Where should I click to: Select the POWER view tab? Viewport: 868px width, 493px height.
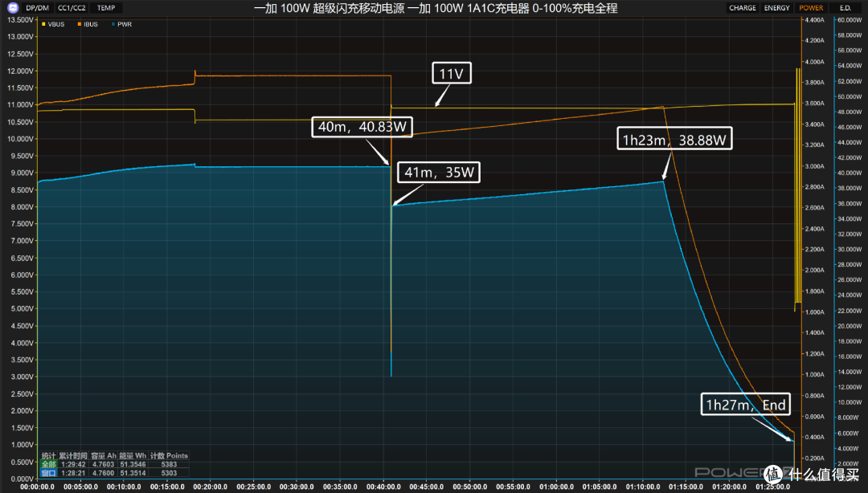[x=811, y=8]
